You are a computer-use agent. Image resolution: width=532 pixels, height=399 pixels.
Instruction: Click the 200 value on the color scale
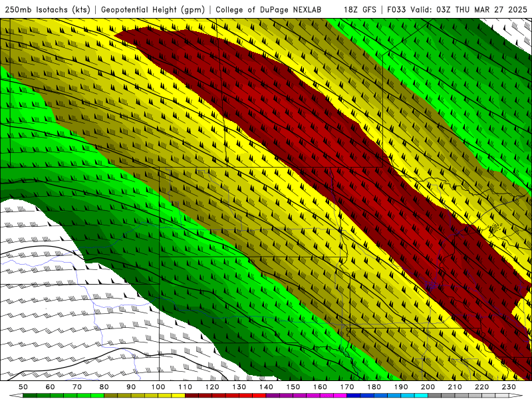pyautogui.click(x=428, y=387)
